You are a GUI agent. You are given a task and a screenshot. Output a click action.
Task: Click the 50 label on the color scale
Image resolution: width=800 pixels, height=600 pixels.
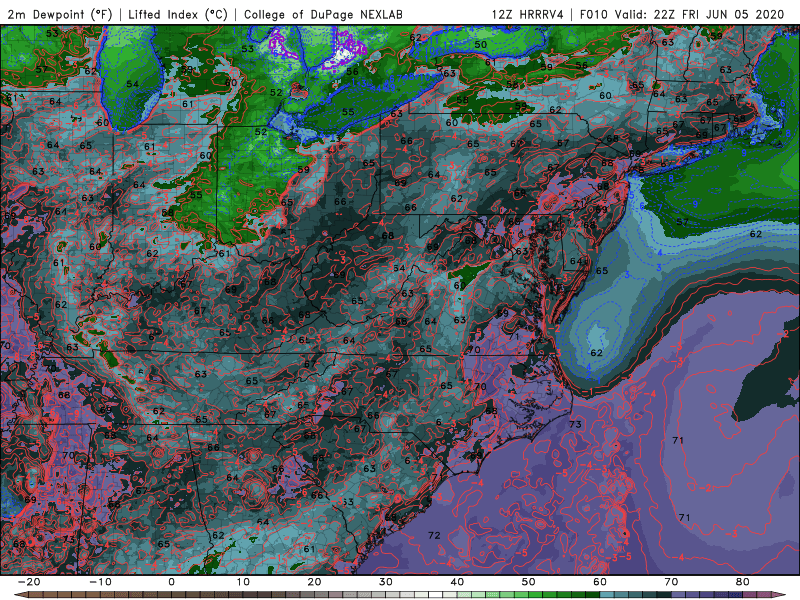click(529, 582)
